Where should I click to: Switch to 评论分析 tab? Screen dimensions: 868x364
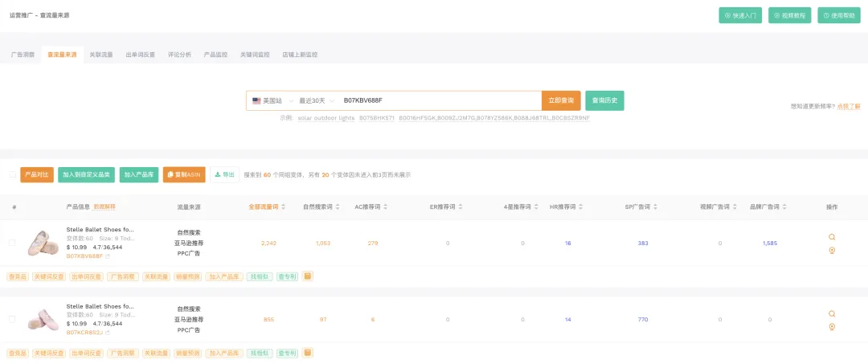179,55
